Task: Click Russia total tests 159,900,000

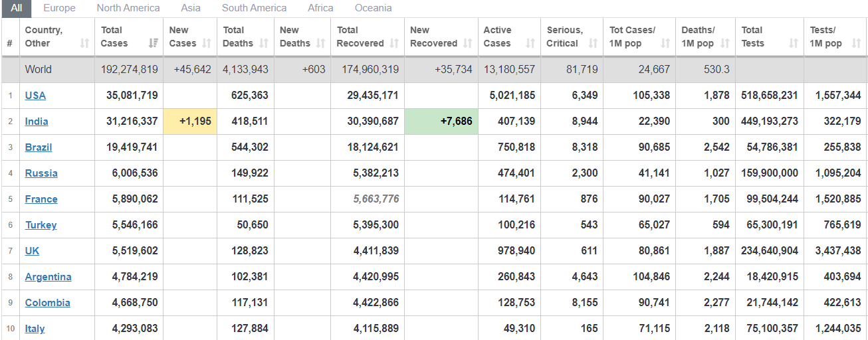Action: point(769,173)
